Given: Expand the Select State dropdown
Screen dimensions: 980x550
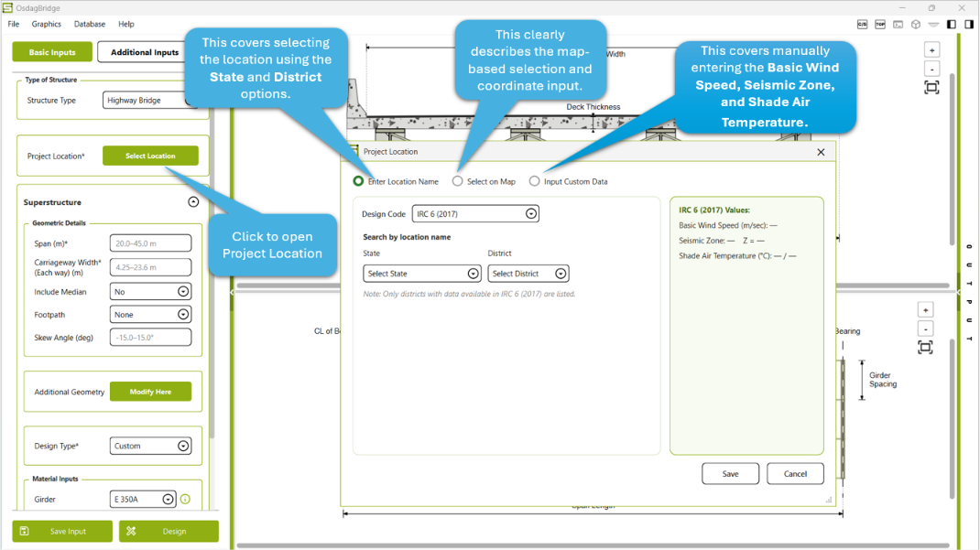Looking at the screenshot, I should click(x=422, y=274).
